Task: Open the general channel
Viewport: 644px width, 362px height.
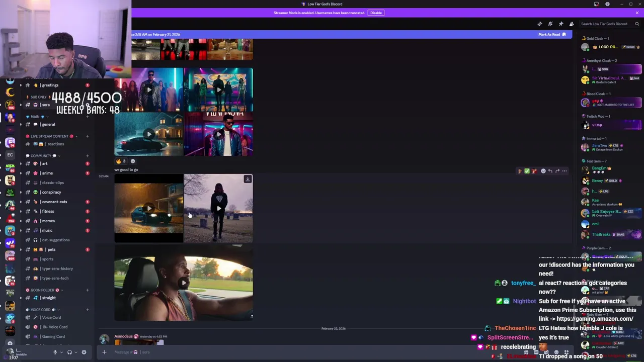Action: (x=56, y=124)
